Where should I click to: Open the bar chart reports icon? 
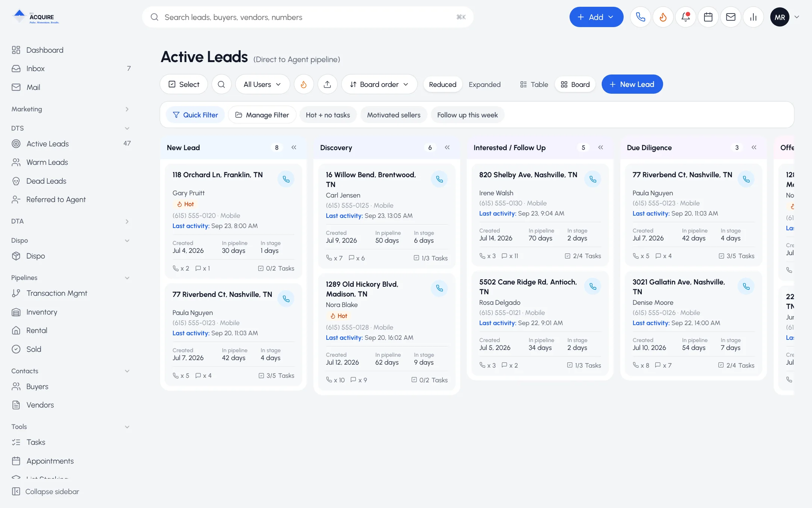pos(753,17)
